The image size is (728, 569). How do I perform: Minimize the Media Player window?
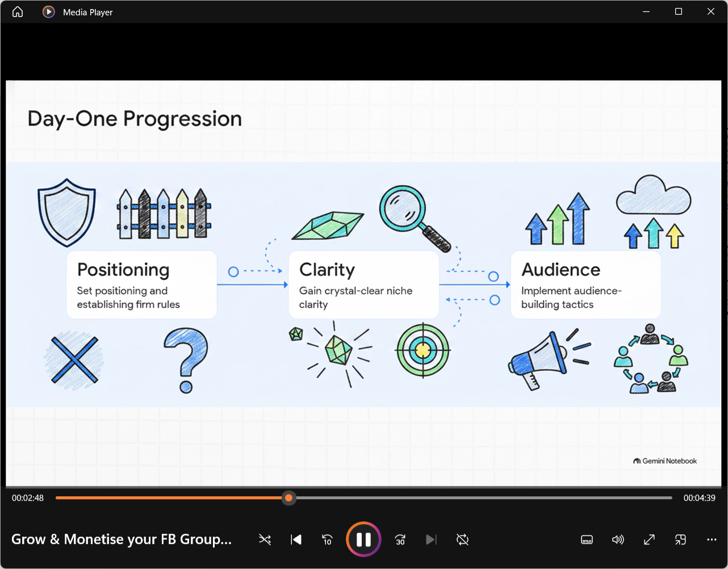tap(646, 11)
